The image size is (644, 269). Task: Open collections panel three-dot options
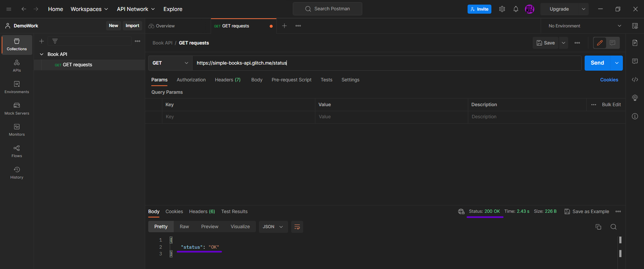(x=137, y=41)
